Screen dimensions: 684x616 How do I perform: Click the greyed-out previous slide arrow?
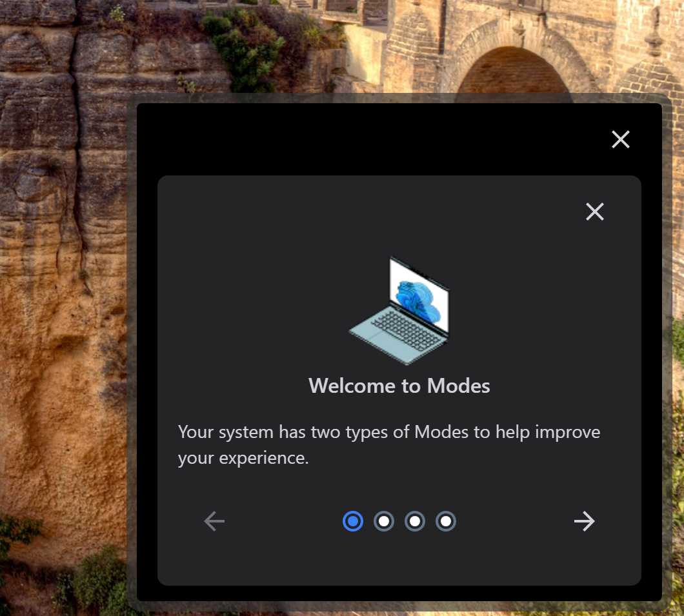[x=214, y=521]
